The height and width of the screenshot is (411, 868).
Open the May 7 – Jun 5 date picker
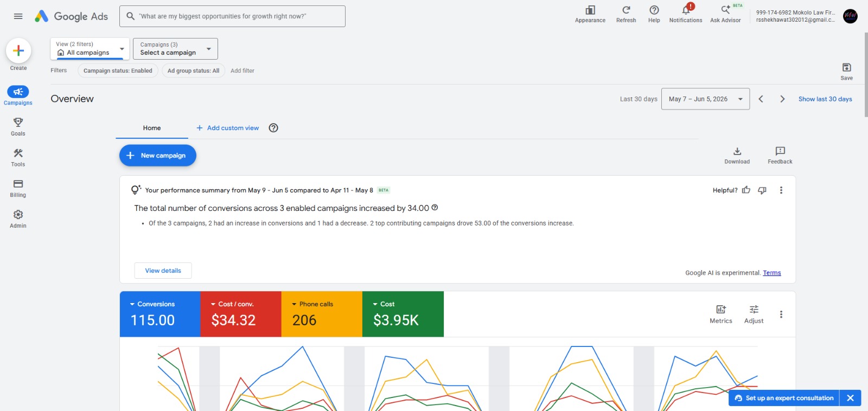(705, 99)
